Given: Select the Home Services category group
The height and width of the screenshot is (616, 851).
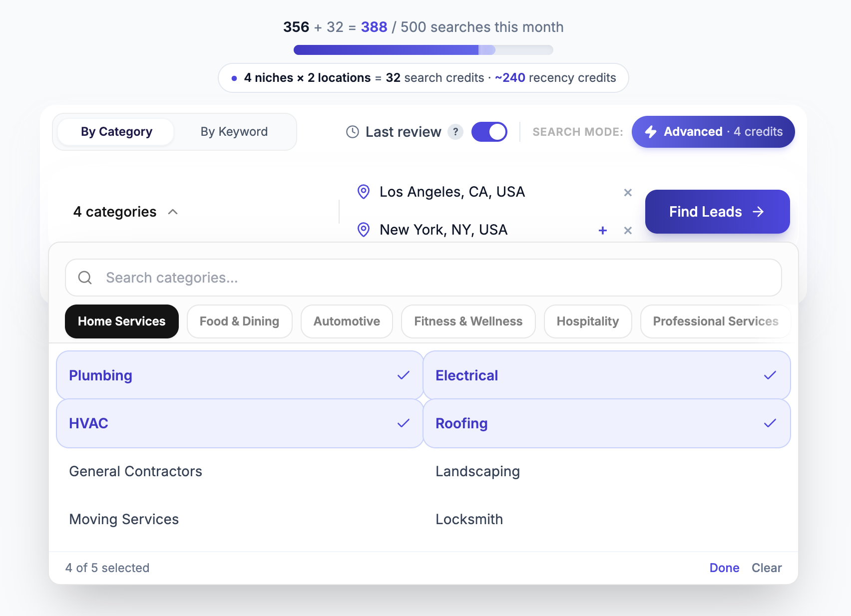Looking at the screenshot, I should point(122,321).
